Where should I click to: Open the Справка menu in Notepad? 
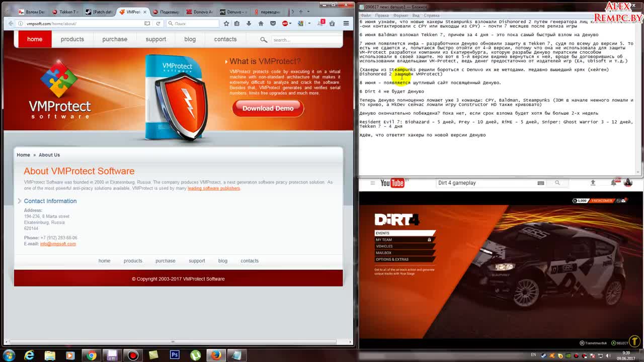(x=432, y=16)
